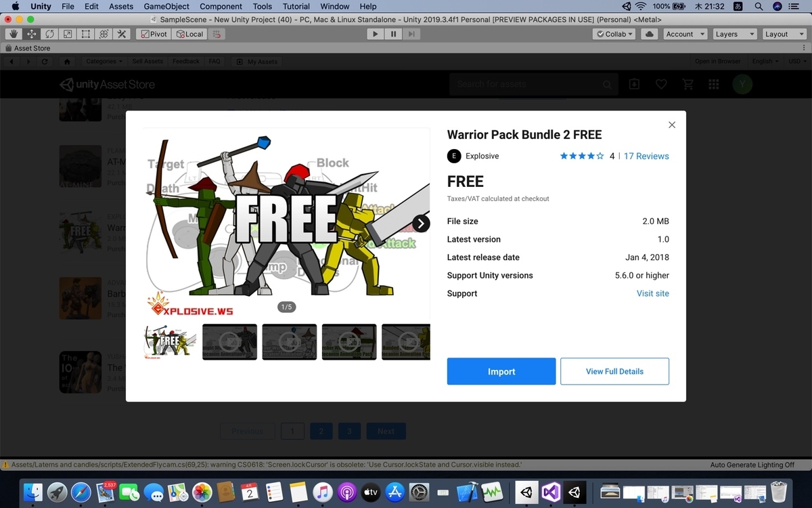Open the favorites heart icon
812x508 pixels.
point(661,84)
